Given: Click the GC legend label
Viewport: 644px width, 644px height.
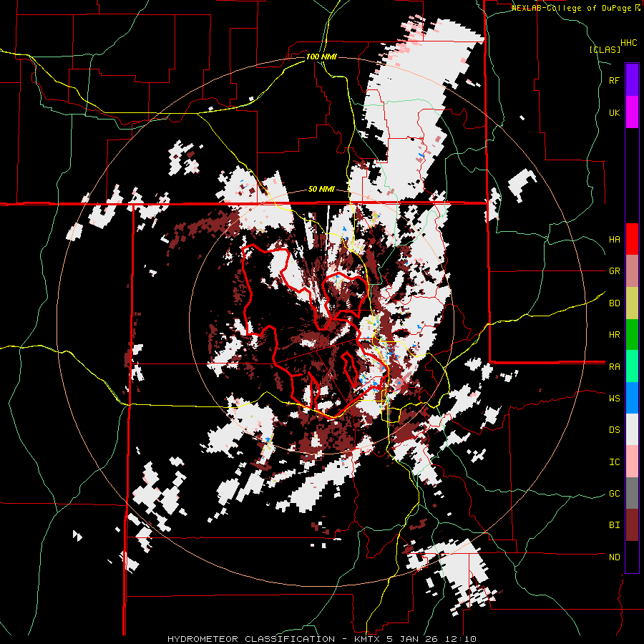Looking at the screenshot, I should click(x=614, y=494).
